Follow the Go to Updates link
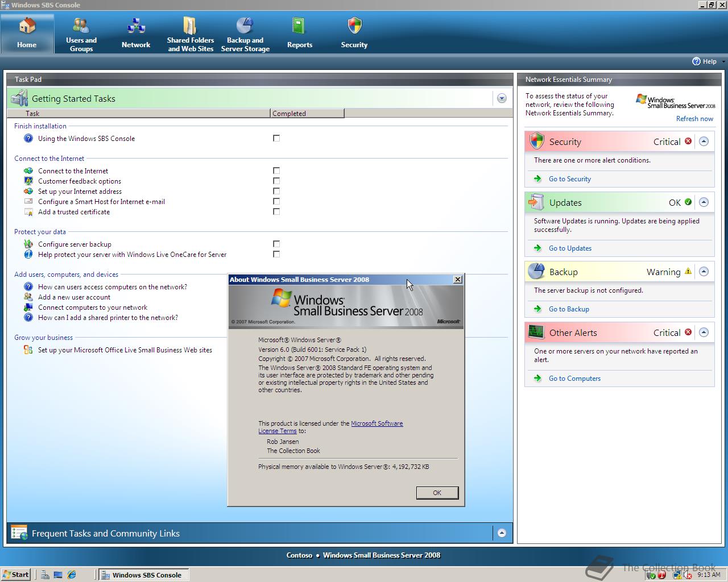The image size is (728, 582). (x=570, y=248)
